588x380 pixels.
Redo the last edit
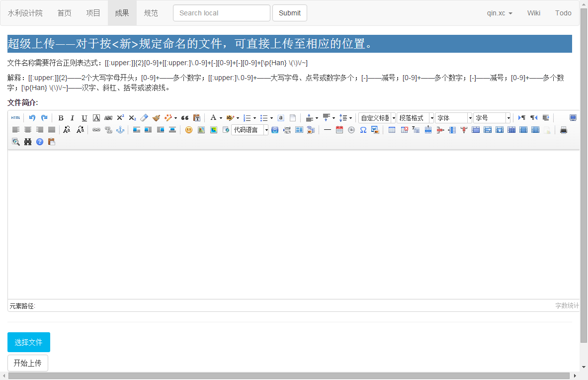pyautogui.click(x=44, y=118)
